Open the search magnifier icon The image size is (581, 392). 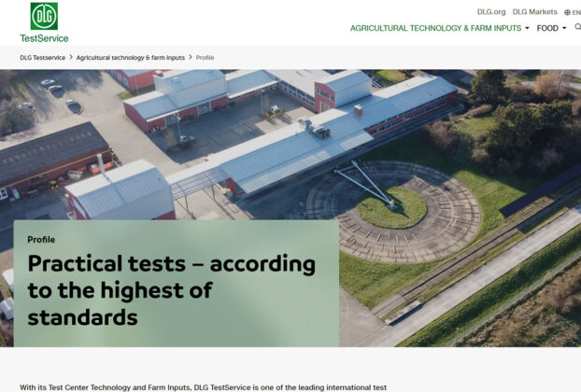(x=577, y=28)
